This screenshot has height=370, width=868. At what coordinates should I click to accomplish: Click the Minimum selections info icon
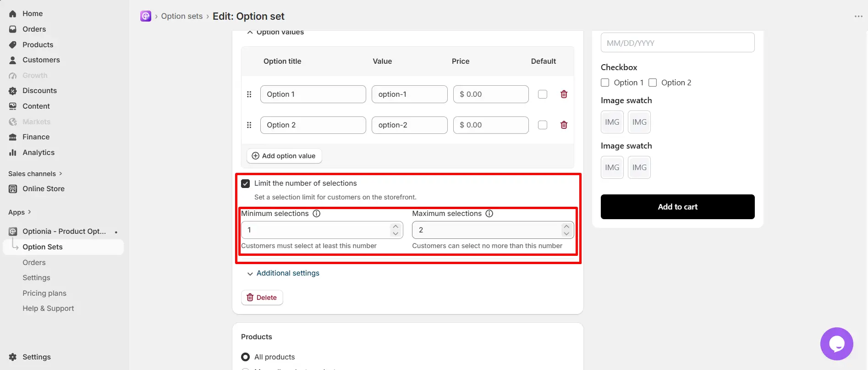coord(316,214)
